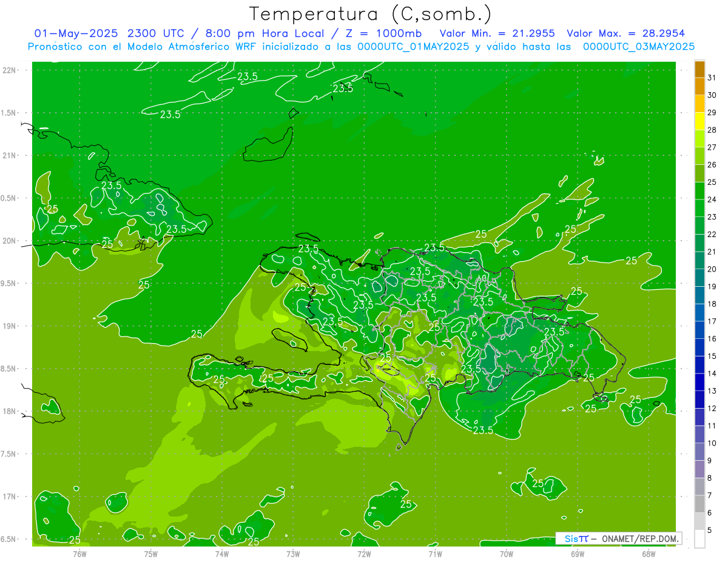Click the legend value 15
The width and height of the screenshot is (728, 562).
coord(712,356)
